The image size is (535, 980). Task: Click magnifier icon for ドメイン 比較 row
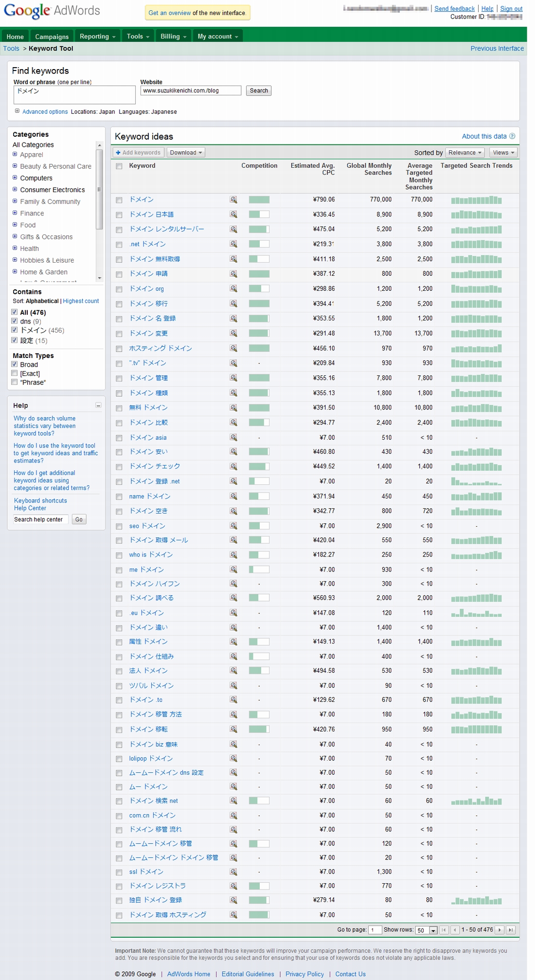(x=233, y=423)
